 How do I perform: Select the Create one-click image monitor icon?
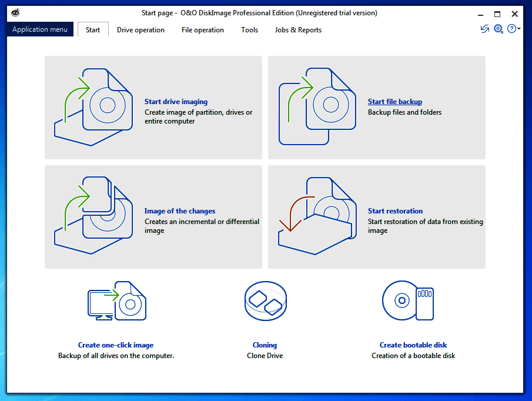[116, 300]
